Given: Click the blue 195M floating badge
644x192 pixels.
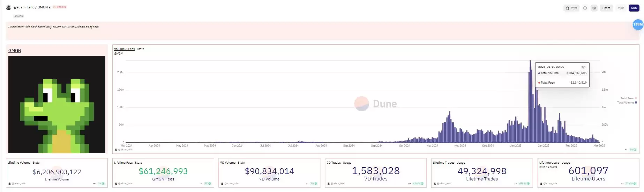Looking at the screenshot, I should (x=638, y=24).
